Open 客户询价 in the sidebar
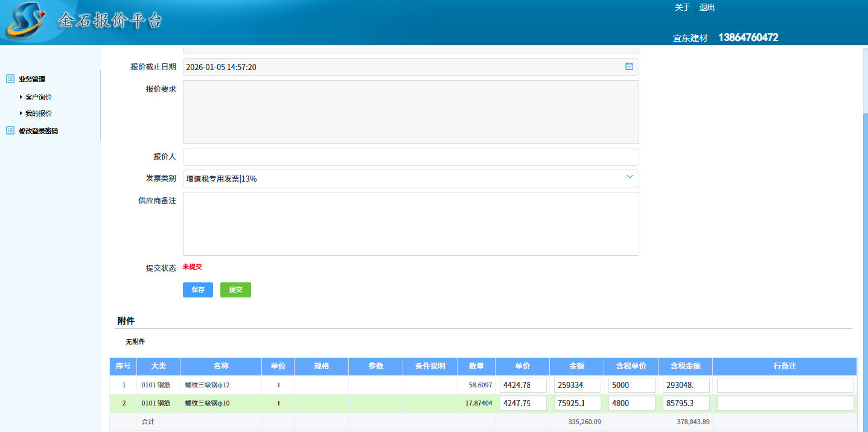The image size is (868, 432). click(x=39, y=97)
